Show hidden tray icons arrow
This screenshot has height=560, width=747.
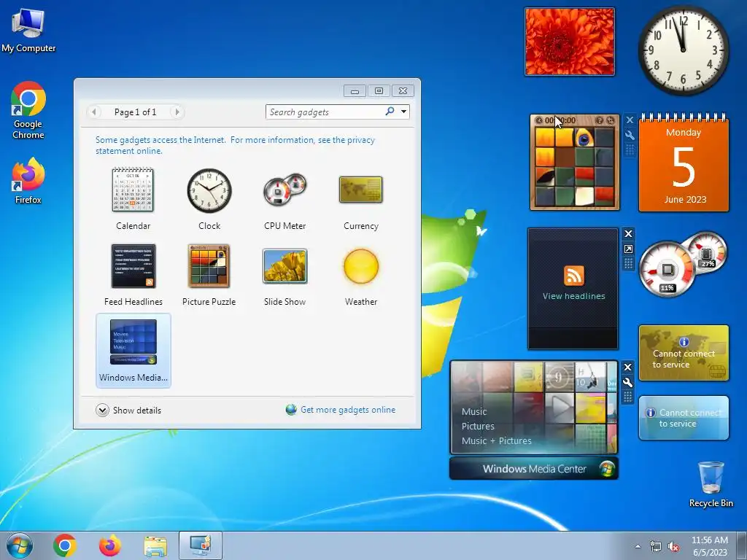(x=638, y=546)
